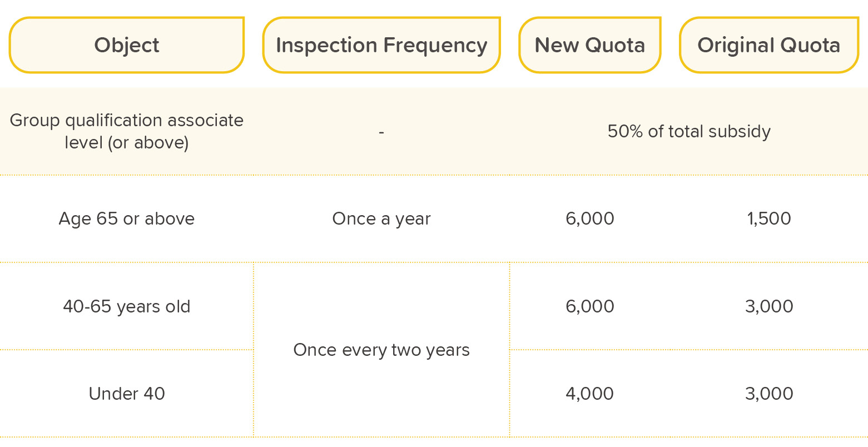Click the Object column header

(127, 45)
